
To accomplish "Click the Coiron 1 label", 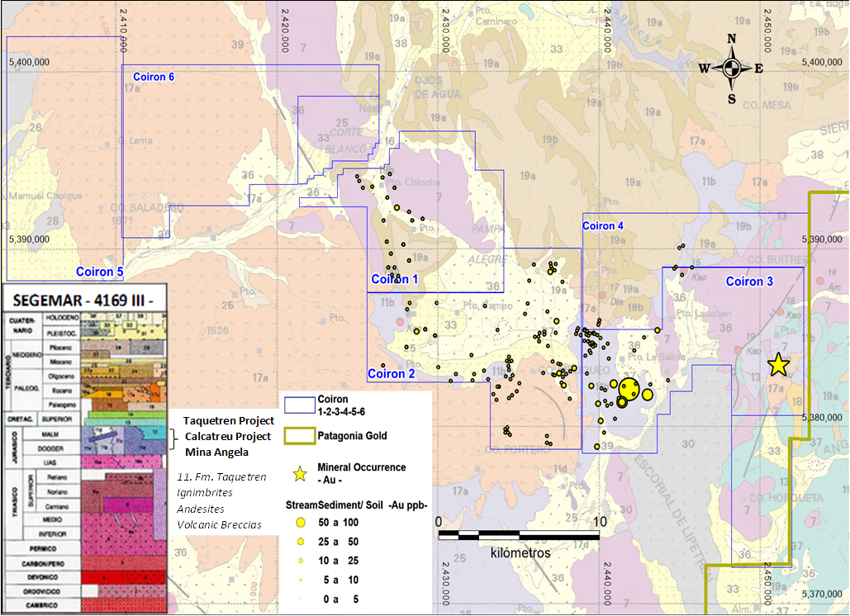I will [x=394, y=279].
